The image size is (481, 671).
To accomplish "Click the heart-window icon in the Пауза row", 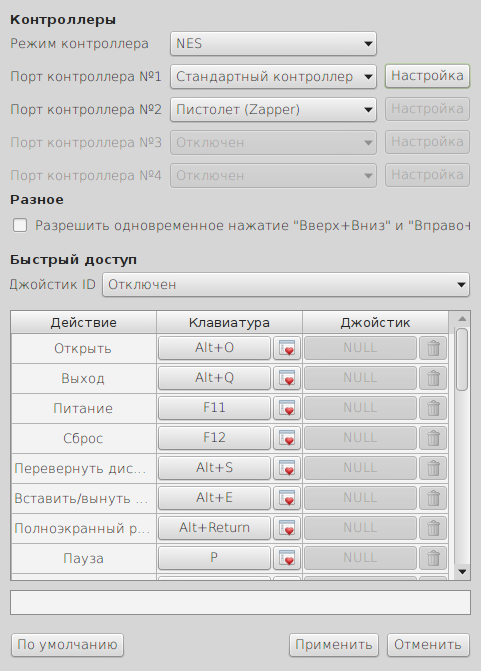I will tap(287, 558).
